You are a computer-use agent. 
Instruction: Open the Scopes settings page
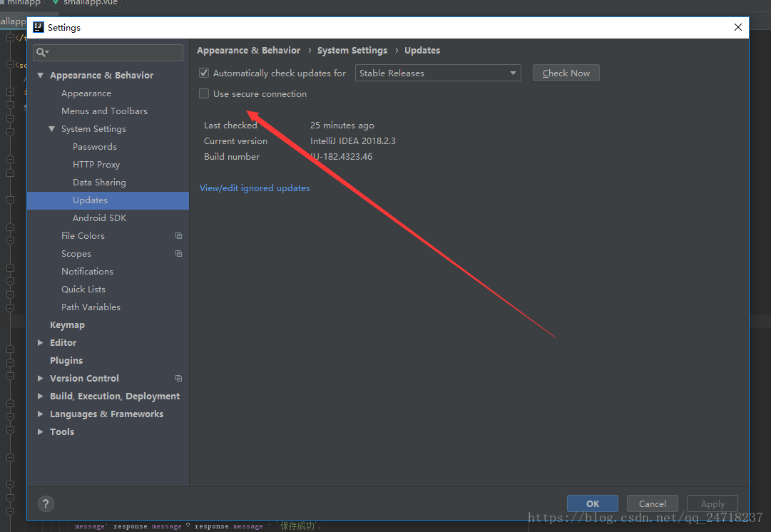click(76, 254)
